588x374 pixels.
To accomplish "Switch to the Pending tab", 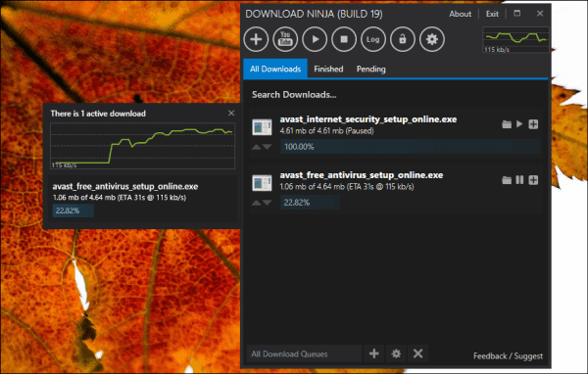I will click(x=370, y=69).
